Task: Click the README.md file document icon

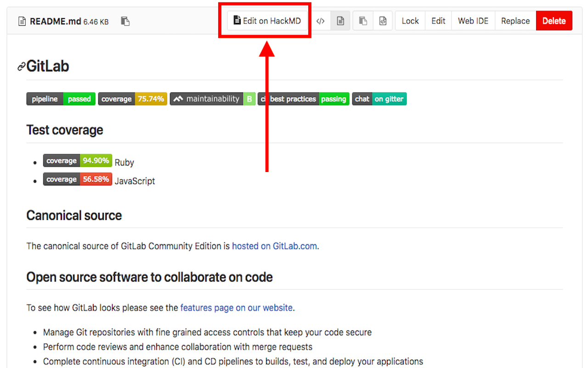Action: (22, 21)
